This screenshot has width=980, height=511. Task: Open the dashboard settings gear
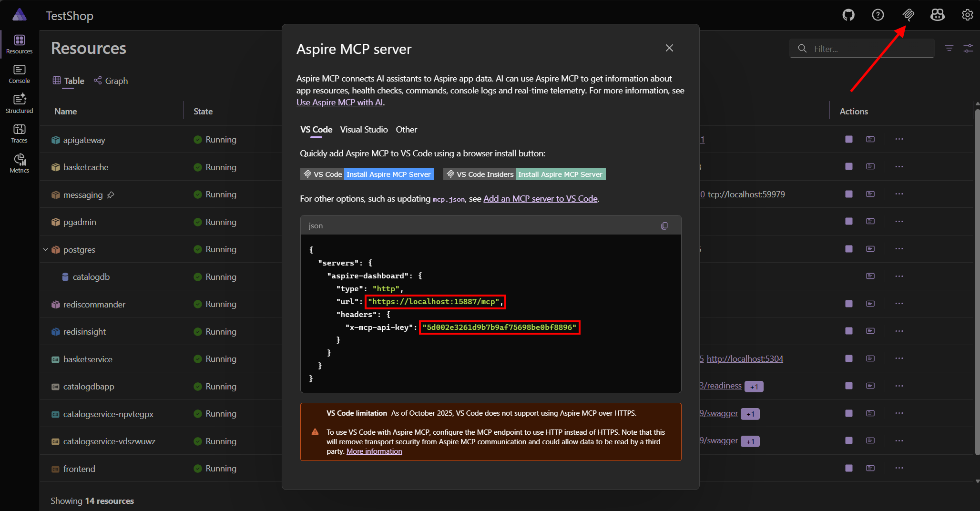point(967,15)
